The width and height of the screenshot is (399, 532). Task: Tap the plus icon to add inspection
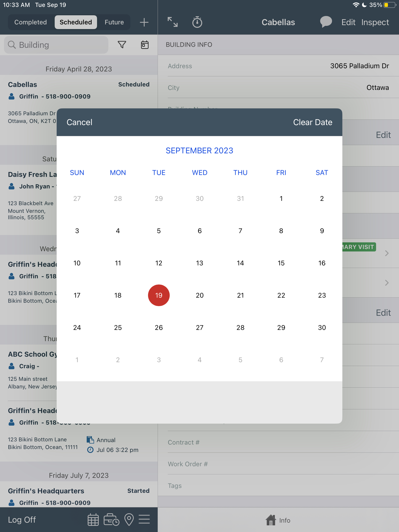pos(144,22)
